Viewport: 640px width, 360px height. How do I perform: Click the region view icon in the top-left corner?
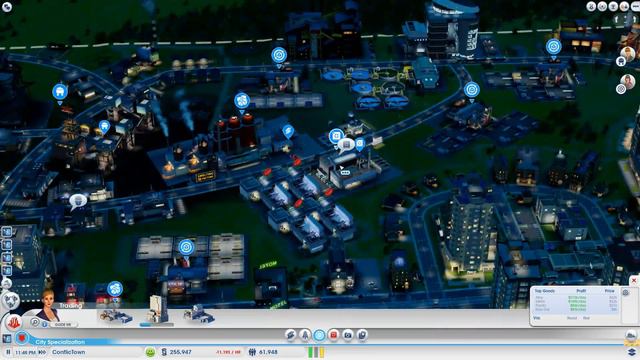(7, 7)
